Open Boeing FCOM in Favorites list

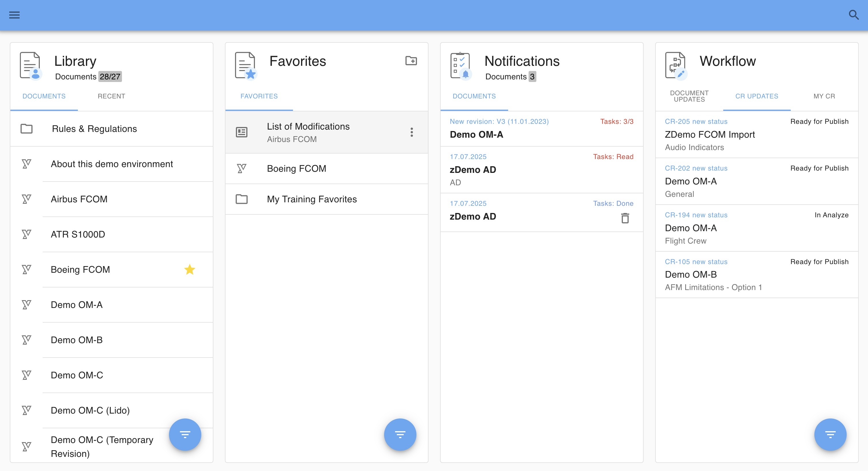296,169
